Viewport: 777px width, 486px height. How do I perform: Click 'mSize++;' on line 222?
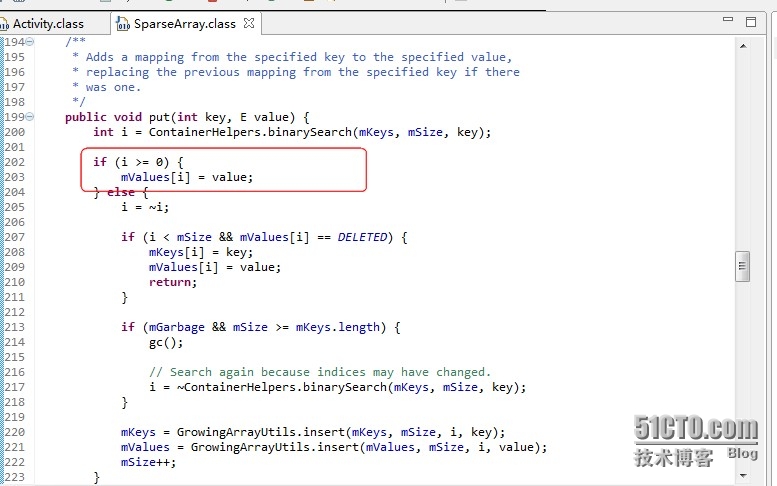149,462
